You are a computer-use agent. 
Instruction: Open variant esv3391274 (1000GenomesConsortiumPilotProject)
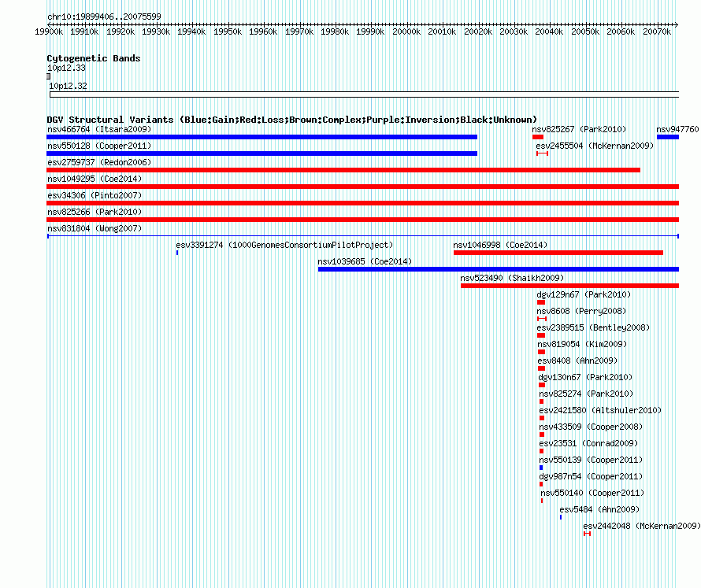(x=284, y=245)
